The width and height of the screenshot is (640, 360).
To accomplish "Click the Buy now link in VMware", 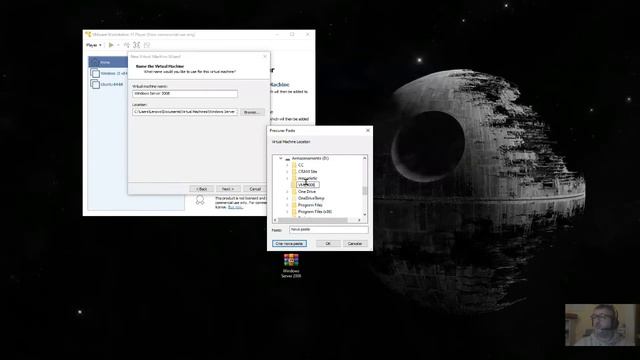I will [236, 207].
